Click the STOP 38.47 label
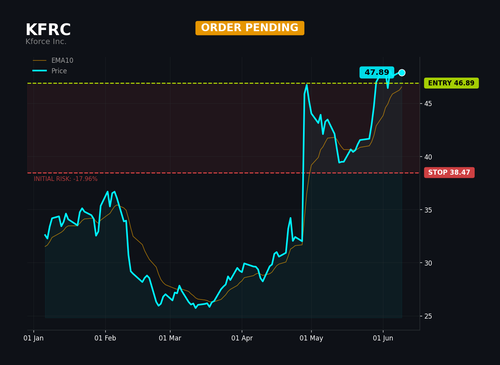This screenshot has width=500, height=365. [449, 172]
